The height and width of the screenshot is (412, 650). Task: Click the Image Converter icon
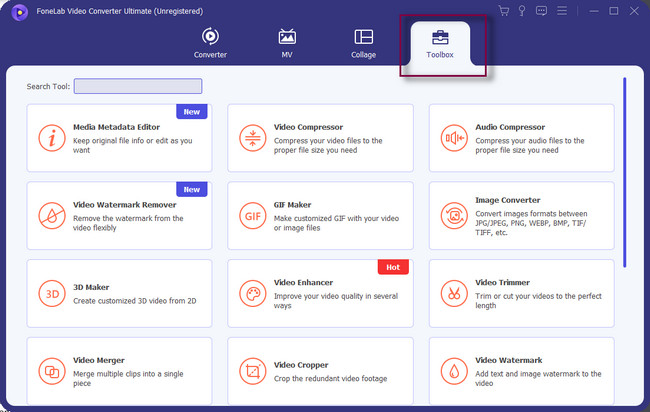tap(454, 216)
